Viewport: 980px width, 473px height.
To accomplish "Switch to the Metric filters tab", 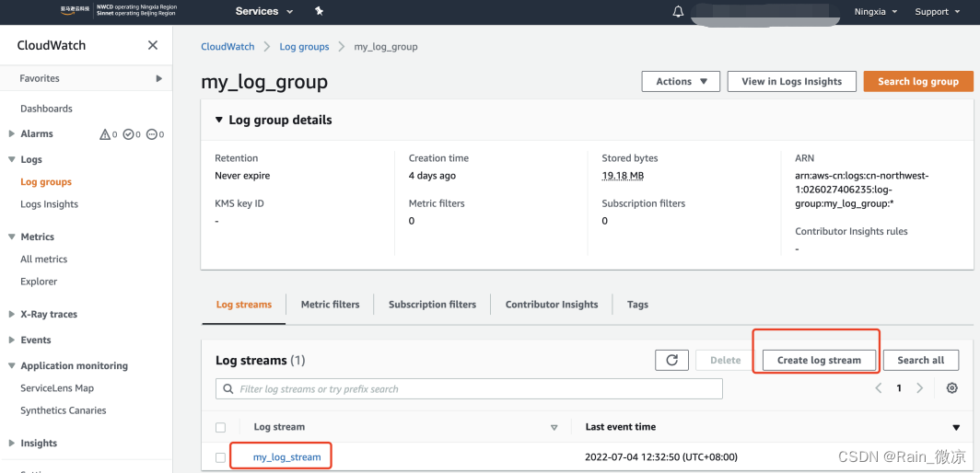I will pos(330,305).
